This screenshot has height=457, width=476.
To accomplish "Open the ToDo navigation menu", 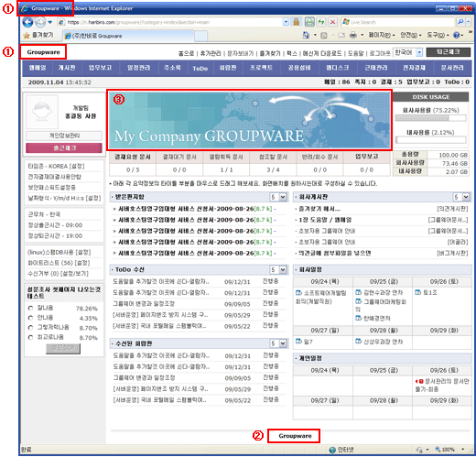I will 200,69.
